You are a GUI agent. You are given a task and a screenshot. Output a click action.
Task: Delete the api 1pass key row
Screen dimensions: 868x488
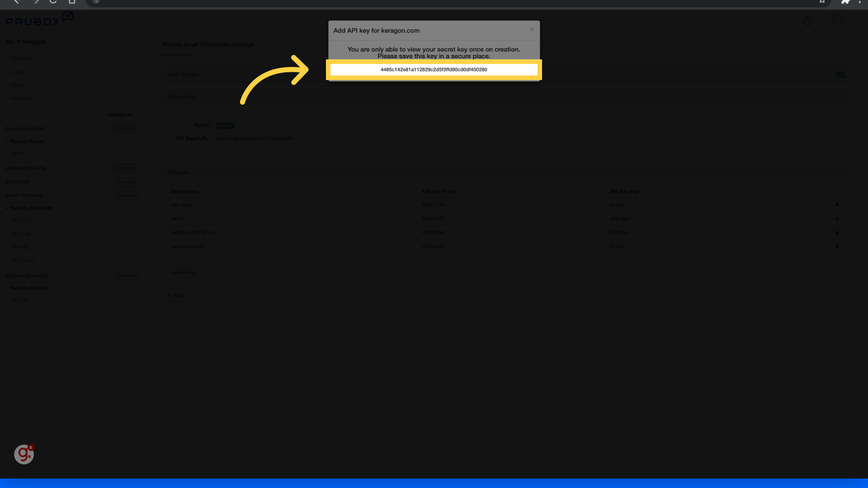click(x=837, y=205)
